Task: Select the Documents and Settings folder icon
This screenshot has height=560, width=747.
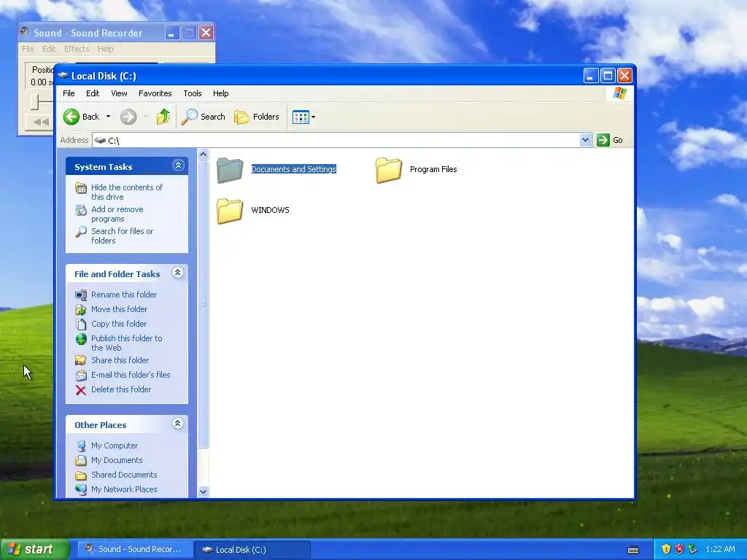Action: [230, 170]
